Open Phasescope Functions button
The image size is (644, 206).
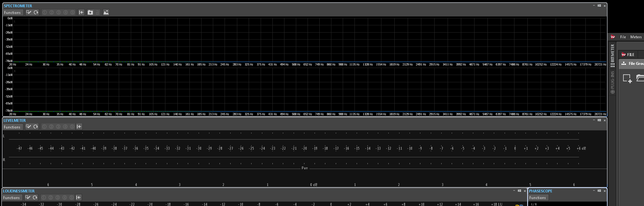[538, 198]
